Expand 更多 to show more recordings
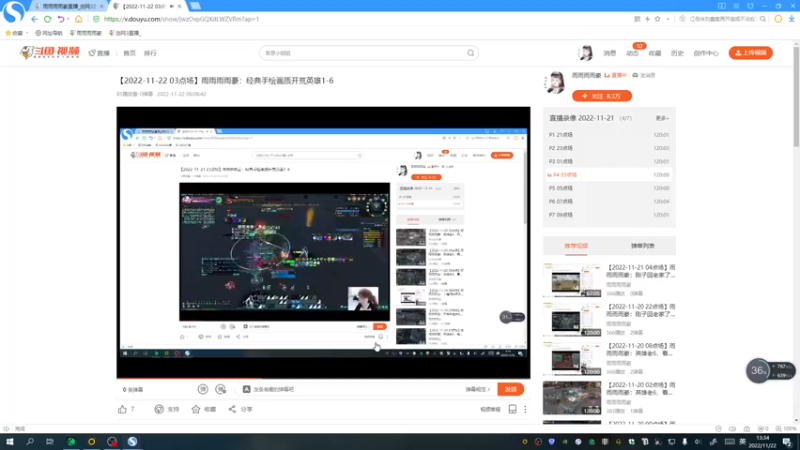Viewport: 800px width, 450px height. click(x=662, y=118)
